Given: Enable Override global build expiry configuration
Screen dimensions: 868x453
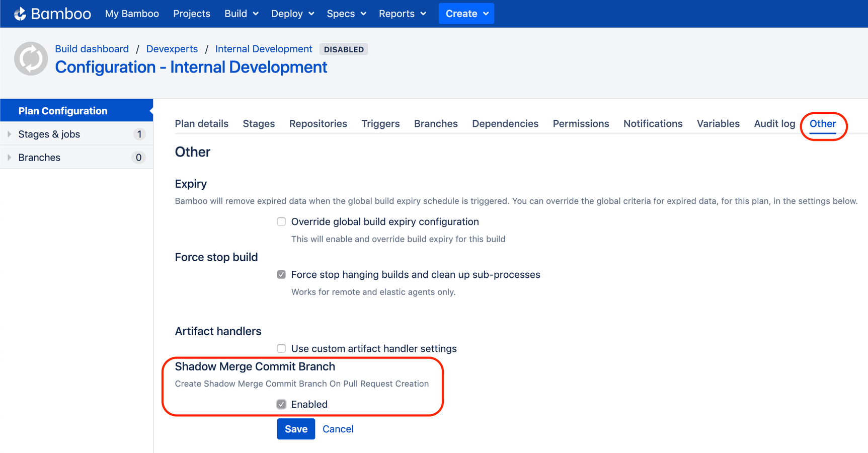Looking at the screenshot, I should pyautogui.click(x=281, y=221).
